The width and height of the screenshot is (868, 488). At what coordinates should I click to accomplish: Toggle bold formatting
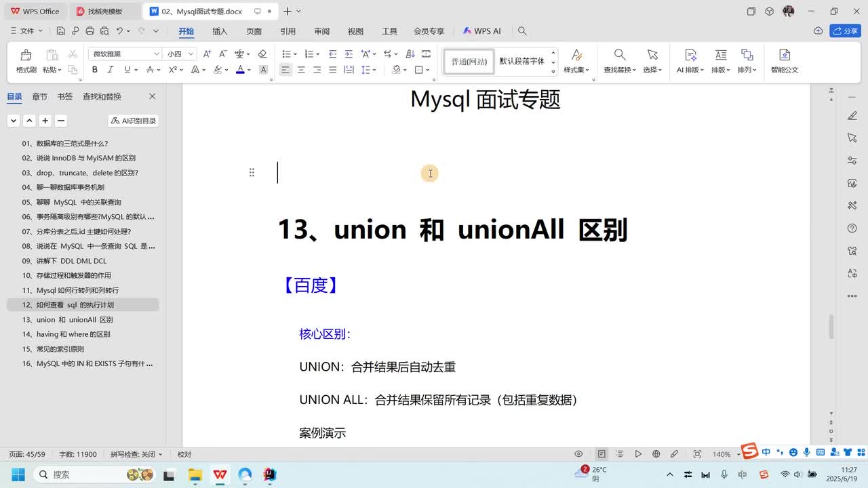pyautogui.click(x=95, y=70)
